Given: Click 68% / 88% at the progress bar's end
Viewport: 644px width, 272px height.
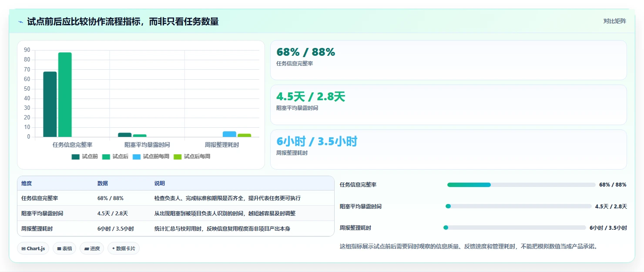Looking at the screenshot, I should [x=613, y=185].
